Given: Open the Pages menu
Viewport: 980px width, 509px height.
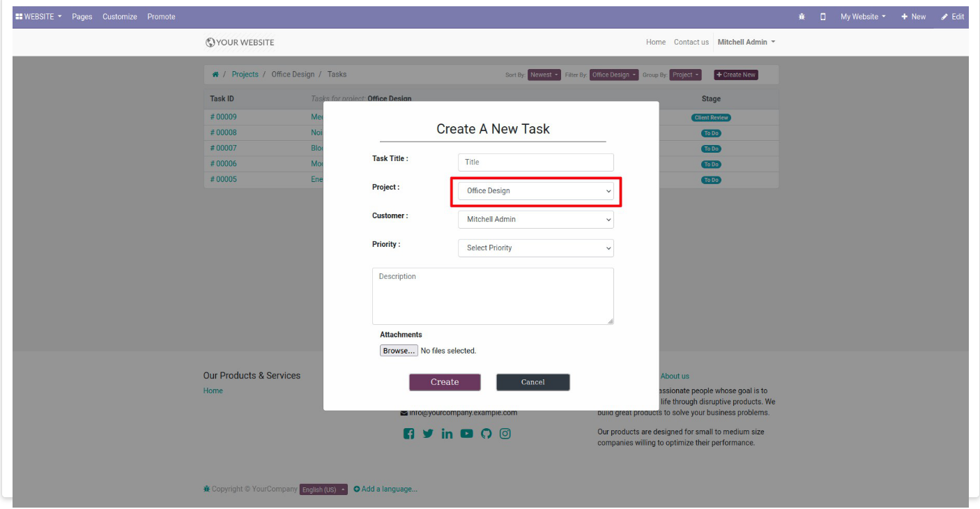Looking at the screenshot, I should (x=82, y=17).
